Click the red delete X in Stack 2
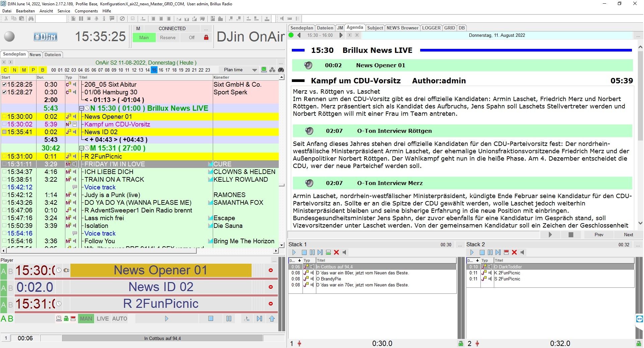The image size is (644, 348). point(514,252)
